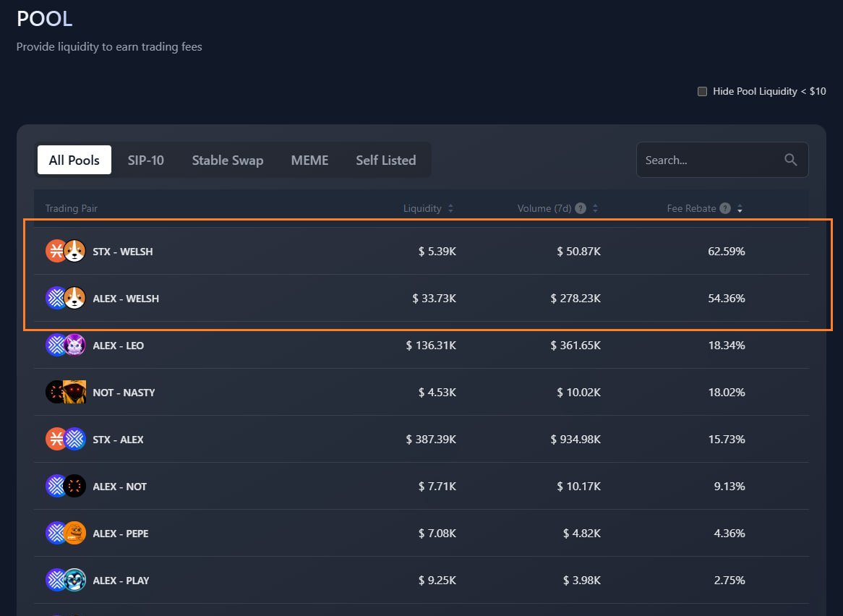The width and height of the screenshot is (843, 616).
Task: Click the $ 136.31K liquidity value
Action: click(x=431, y=345)
